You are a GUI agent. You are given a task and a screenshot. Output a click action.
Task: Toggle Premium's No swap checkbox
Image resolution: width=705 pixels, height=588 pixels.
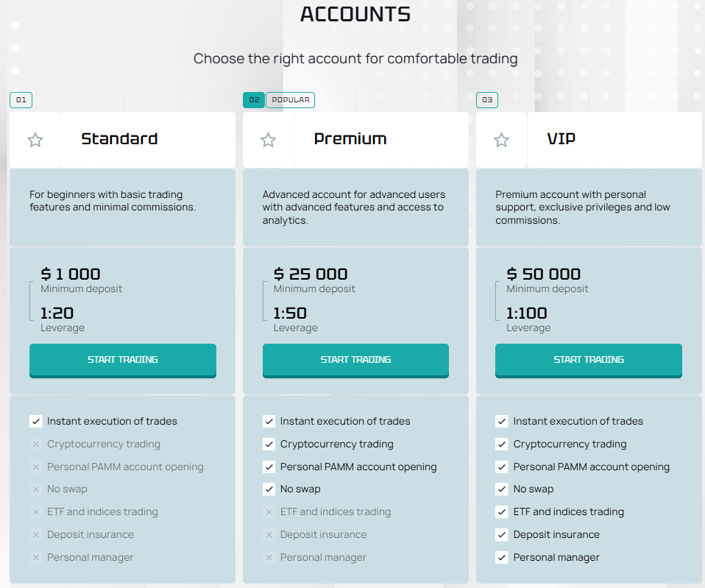pyautogui.click(x=269, y=489)
